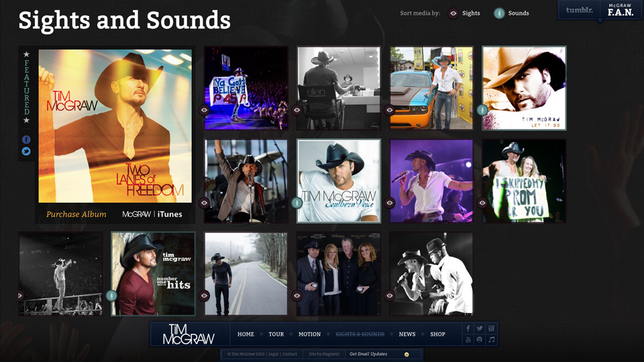Viewport: 644px width, 362px height.
Task: Click sound icon on Southern Voice album
Action: pyautogui.click(x=297, y=203)
